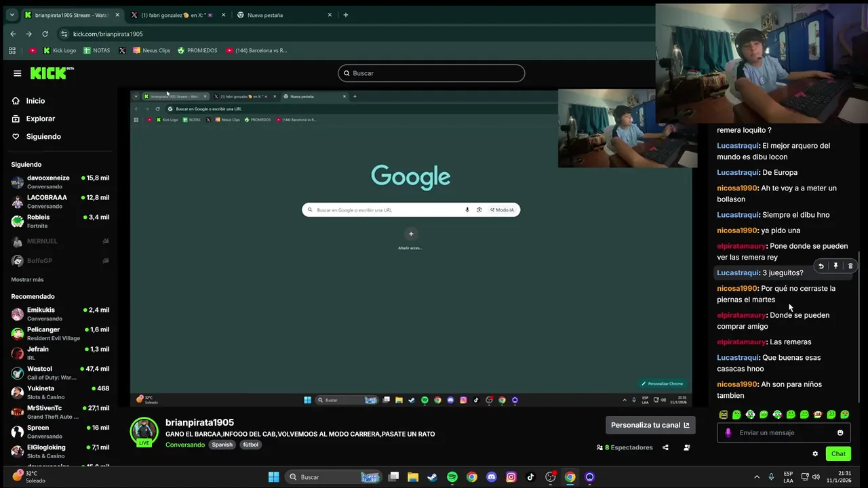The image size is (868, 488).
Task: Click the brianpirata1905 LIVE avatar
Action: click(x=144, y=432)
